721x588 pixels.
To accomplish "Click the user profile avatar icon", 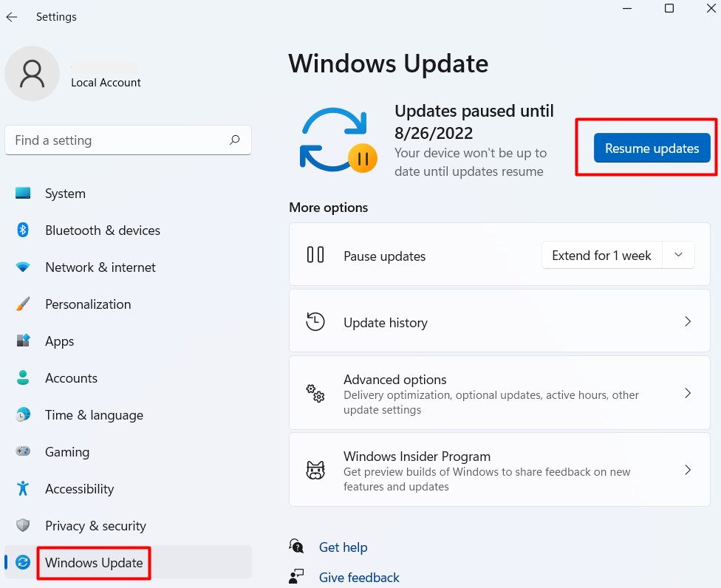I will point(32,73).
